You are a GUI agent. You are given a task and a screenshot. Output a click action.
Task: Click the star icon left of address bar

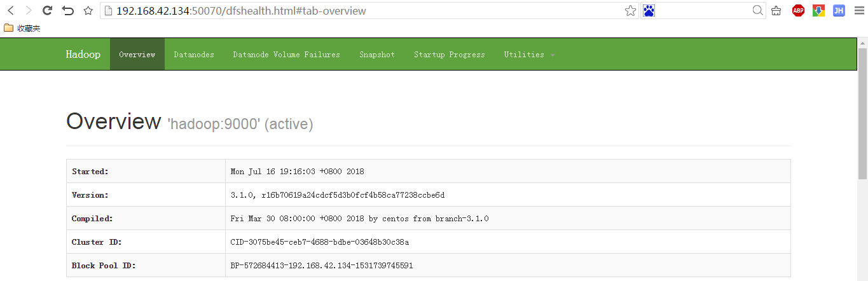pyautogui.click(x=88, y=11)
